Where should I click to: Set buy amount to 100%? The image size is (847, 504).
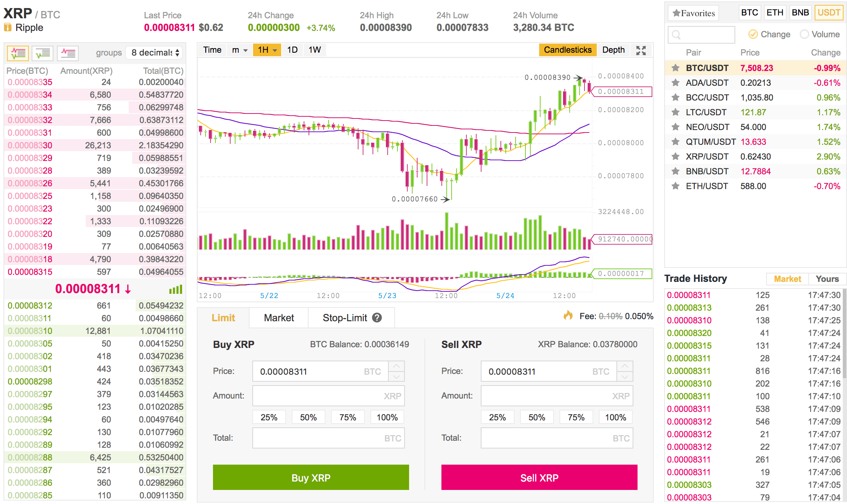pos(387,417)
